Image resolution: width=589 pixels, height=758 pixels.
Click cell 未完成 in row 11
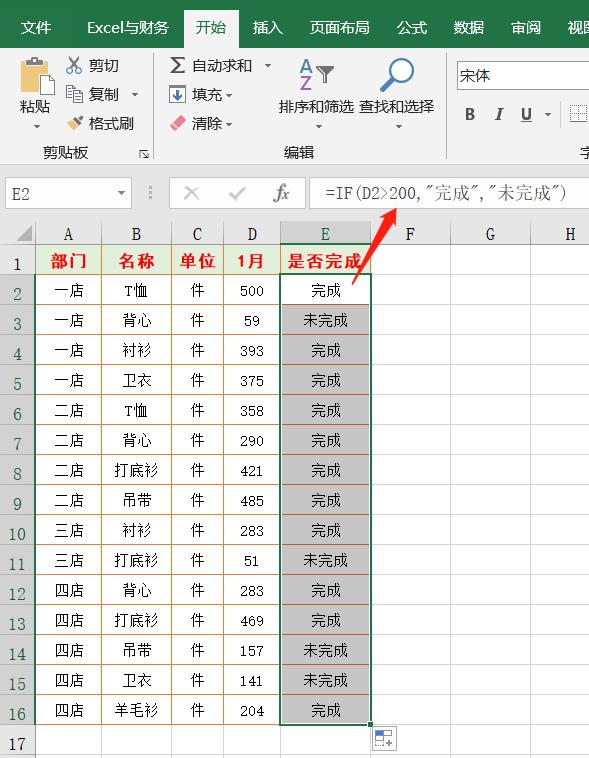[x=325, y=560]
